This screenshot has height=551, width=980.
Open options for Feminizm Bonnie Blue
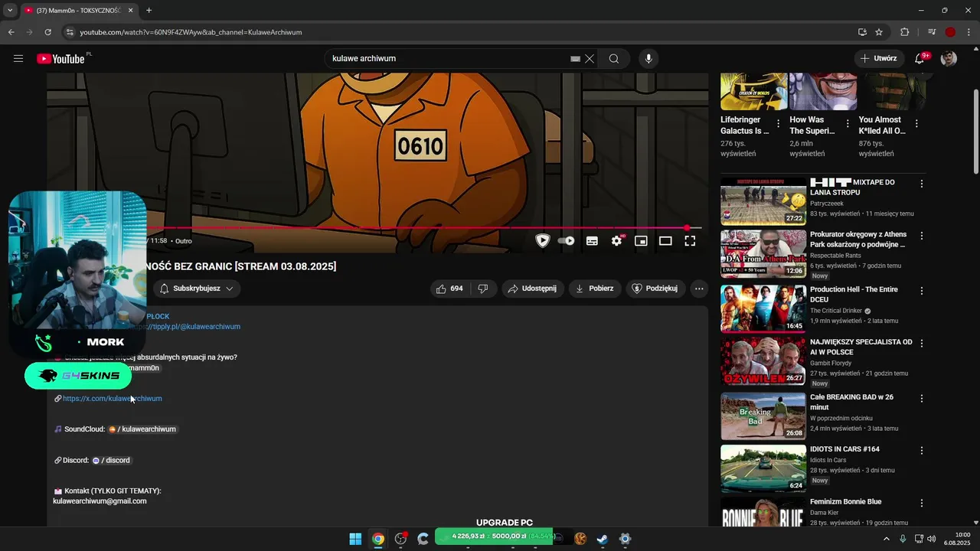(922, 504)
